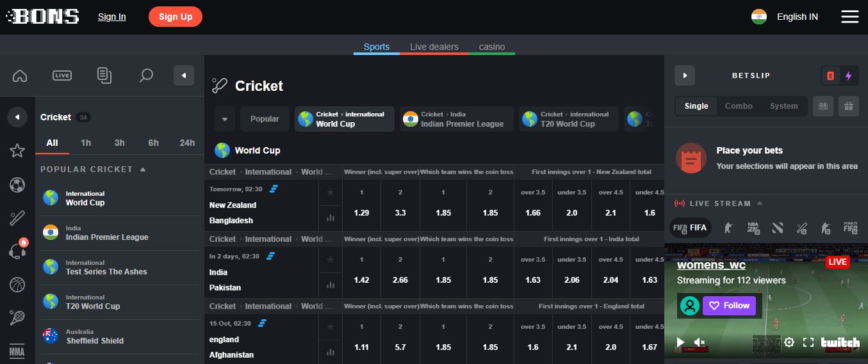Select the System bet type
The image size is (868, 364).
[x=784, y=106]
